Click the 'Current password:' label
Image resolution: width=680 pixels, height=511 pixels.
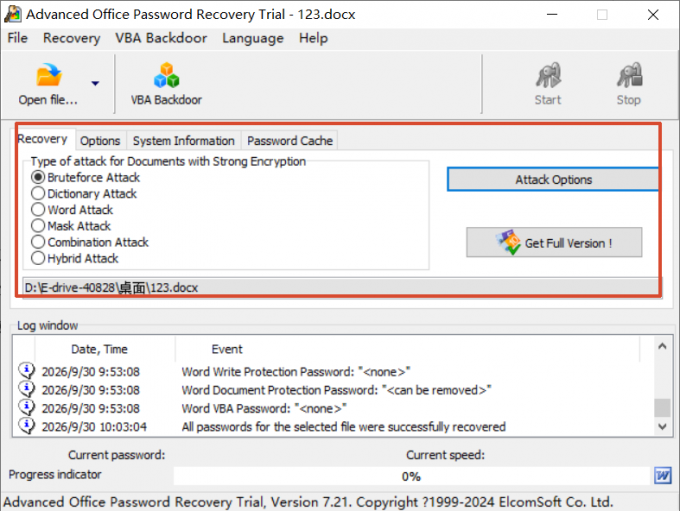117,455
